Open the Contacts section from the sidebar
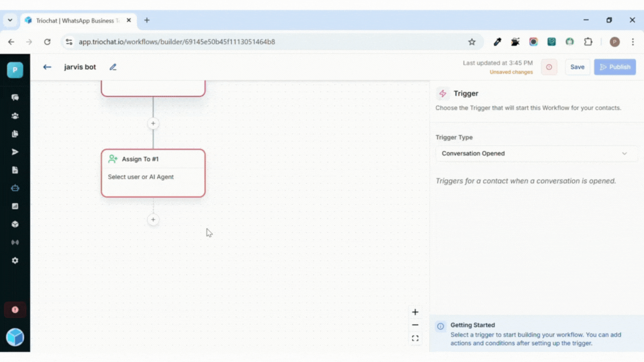 [x=15, y=116]
